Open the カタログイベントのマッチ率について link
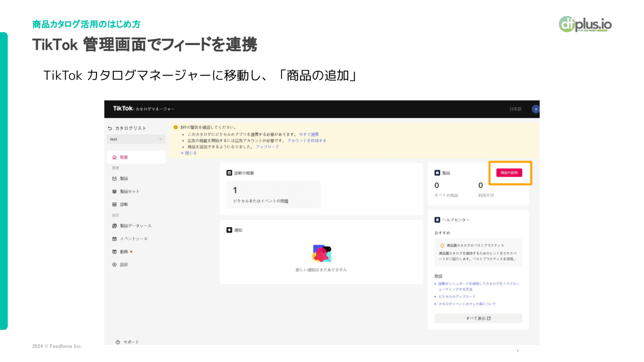This screenshot has width=644, height=362. 467,304
